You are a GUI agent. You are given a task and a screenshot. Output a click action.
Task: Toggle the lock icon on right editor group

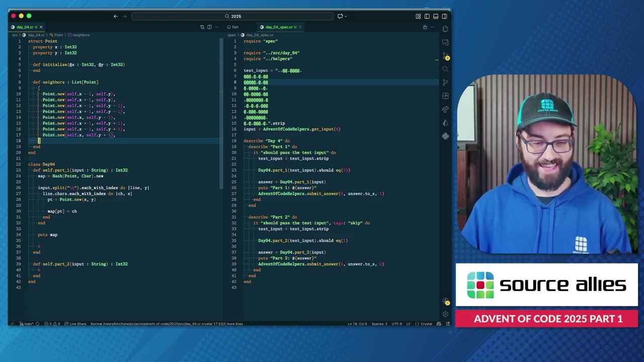(425, 27)
